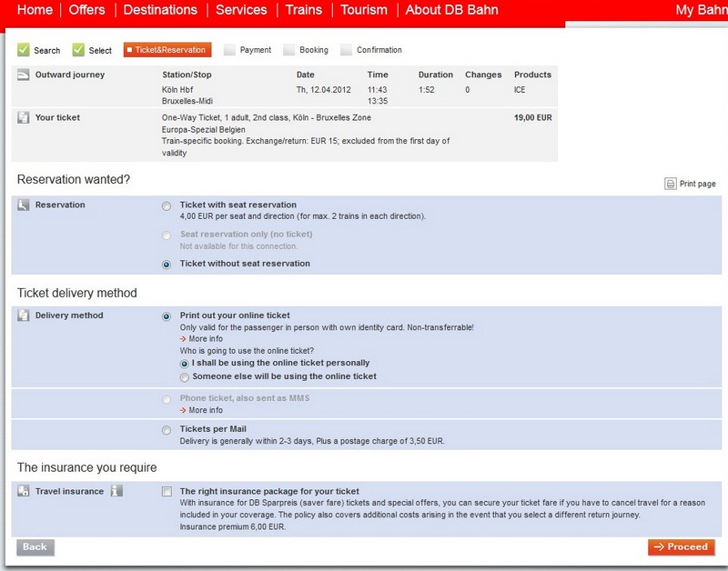
Task: Select Phone ticket sent as MMS option
Action: [x=167, y=399]
